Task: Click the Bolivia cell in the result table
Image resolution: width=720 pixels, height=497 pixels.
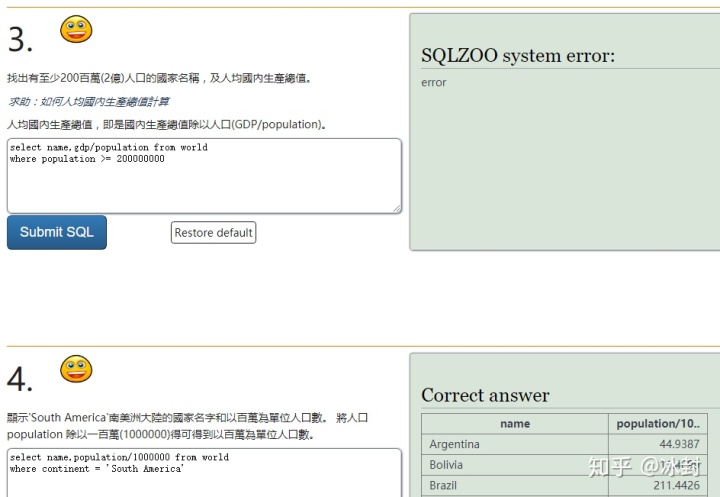Action: [x=515, y=465]
